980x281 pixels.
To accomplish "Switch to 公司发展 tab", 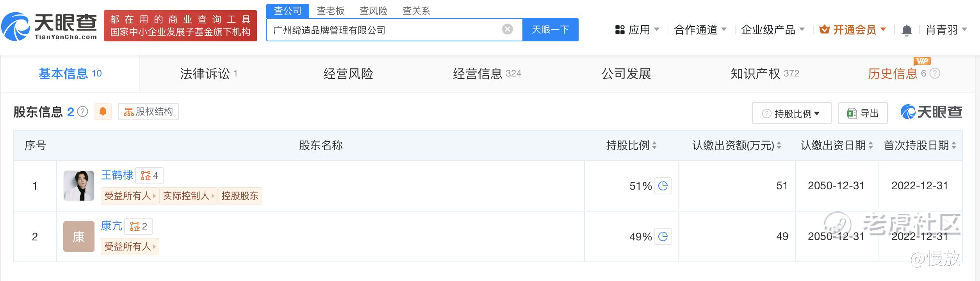I will click(626, 74).
